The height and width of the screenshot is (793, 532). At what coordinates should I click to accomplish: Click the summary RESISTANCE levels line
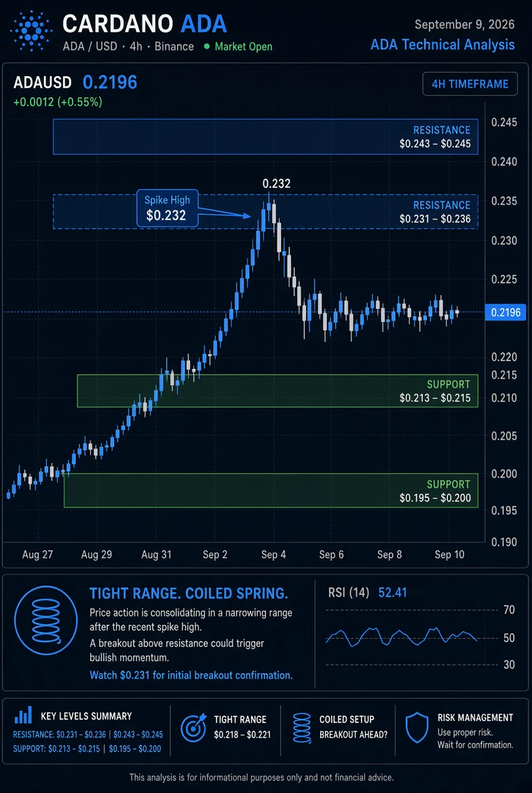point(88,735)
